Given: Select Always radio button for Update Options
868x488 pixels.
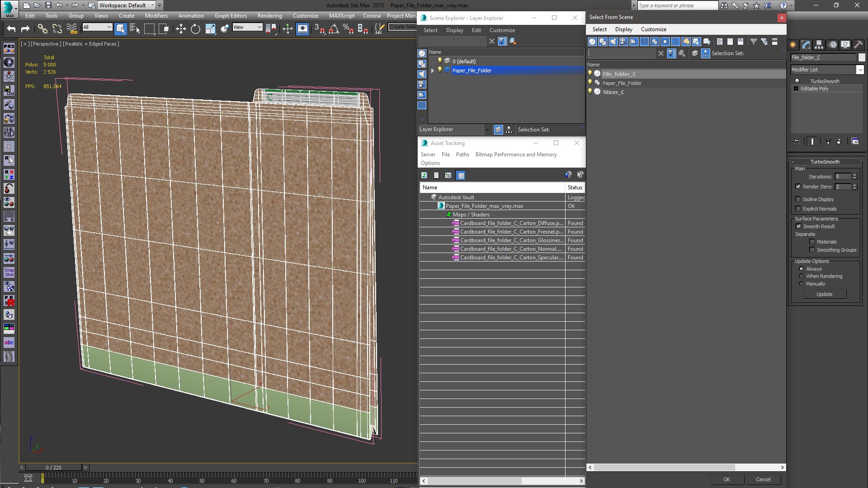Looking at the screenshot, I should point(801,268).
